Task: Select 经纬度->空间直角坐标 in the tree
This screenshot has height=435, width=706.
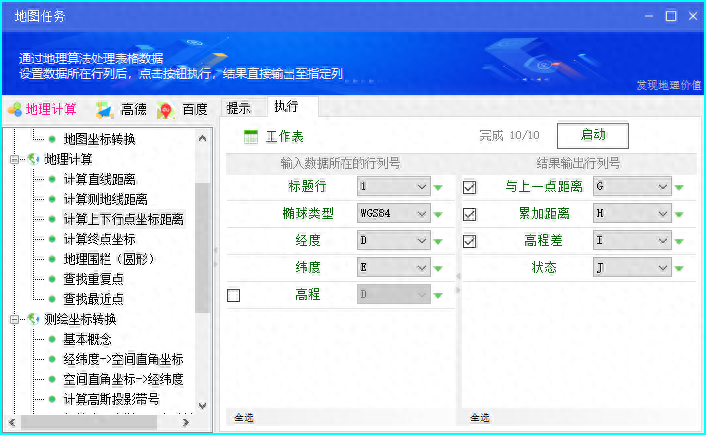Action: click(123, 359)
